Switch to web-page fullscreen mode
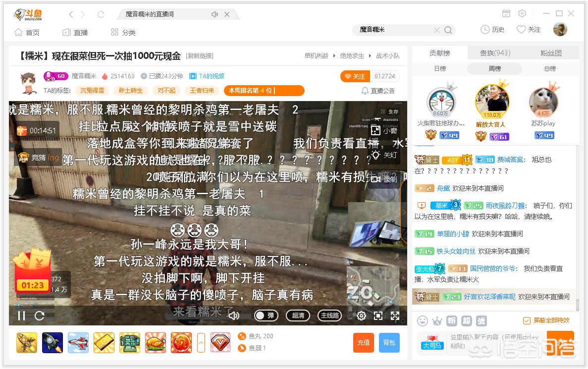This screenshot has width=588, height=369. pos(378,316)
